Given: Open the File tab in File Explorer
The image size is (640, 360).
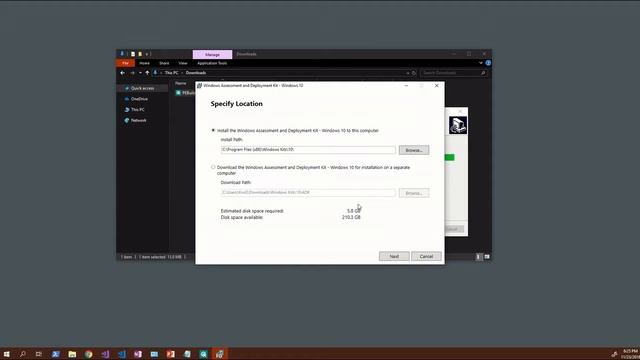Looking at the screenshot, I should tap(125, 63).
